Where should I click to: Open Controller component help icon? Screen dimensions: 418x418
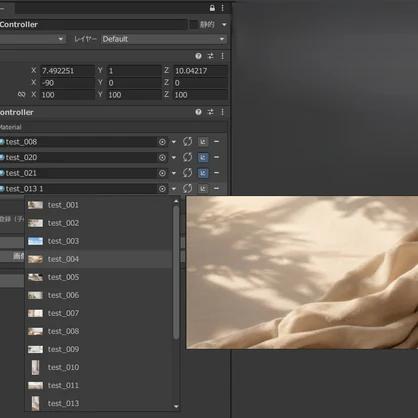click(x=198, y=112)
